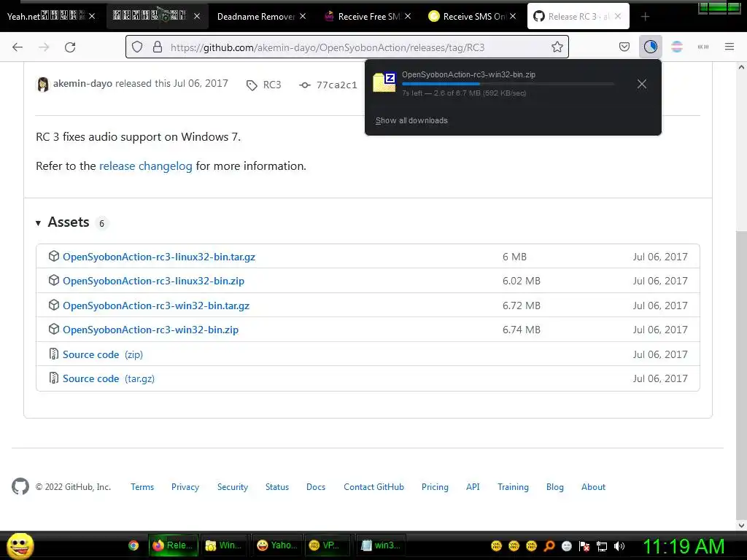Open Blog footer link
The image size is (747, 560).
554,486
